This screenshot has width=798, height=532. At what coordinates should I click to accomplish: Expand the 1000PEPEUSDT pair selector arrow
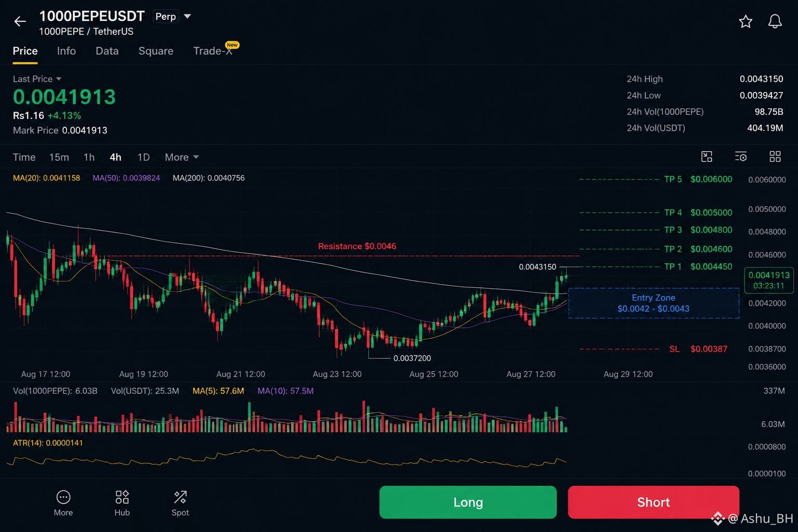tap(188, 17)
